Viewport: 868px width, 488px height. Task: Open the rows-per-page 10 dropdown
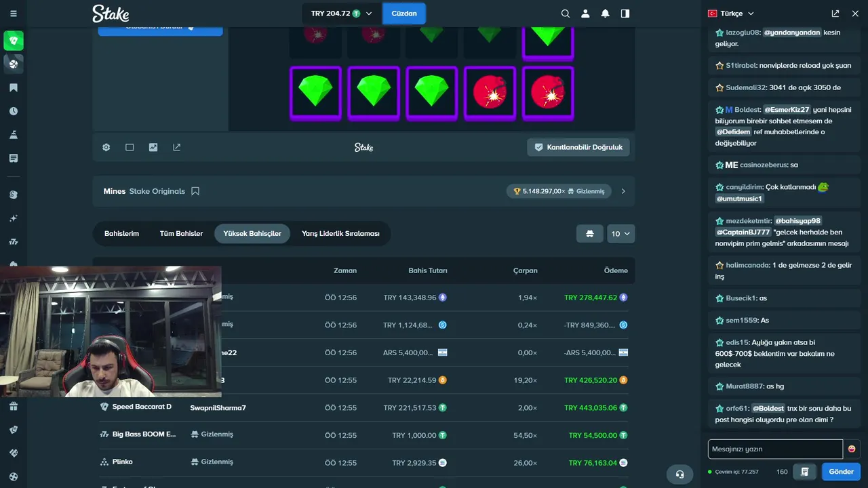621,233
